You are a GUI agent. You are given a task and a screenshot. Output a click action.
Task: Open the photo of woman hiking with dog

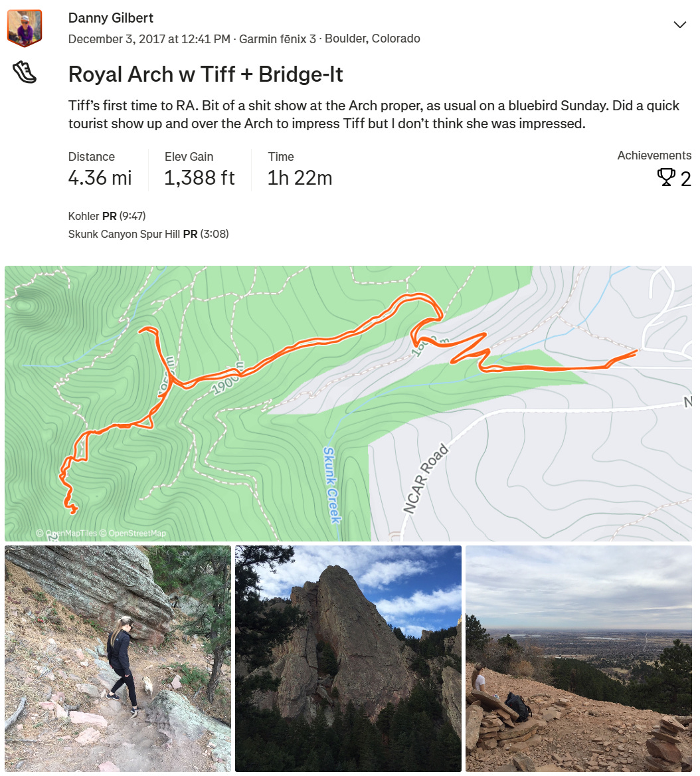tap(118, 658)
